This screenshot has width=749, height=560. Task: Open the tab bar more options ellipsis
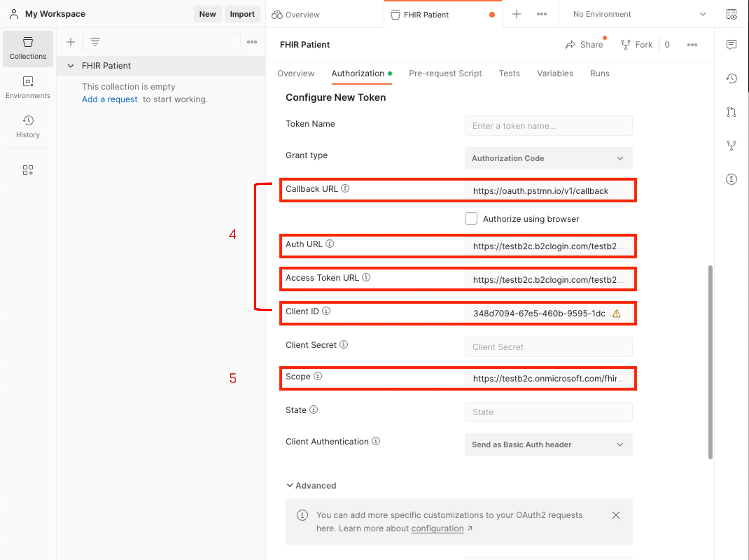[542, 14]
